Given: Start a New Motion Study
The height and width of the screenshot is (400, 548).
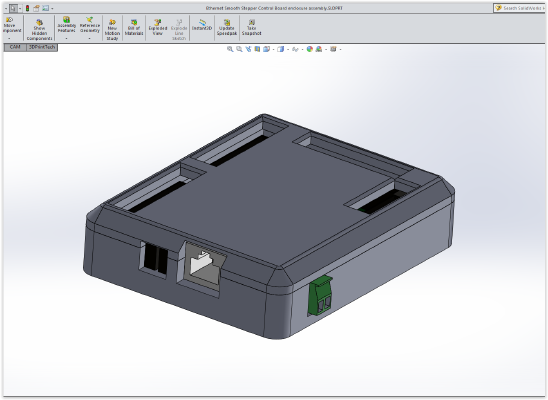Looking at the screenshot, I should coord(112,30).
